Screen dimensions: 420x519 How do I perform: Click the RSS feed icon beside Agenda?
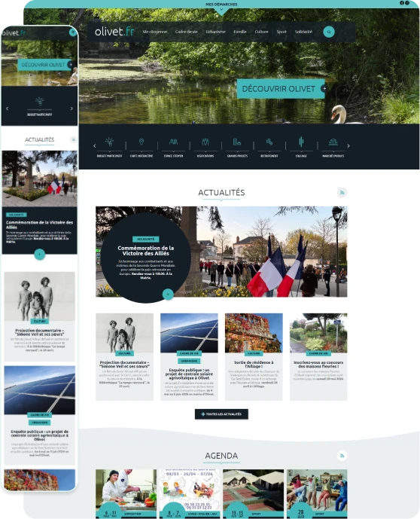tap(342, 456)
